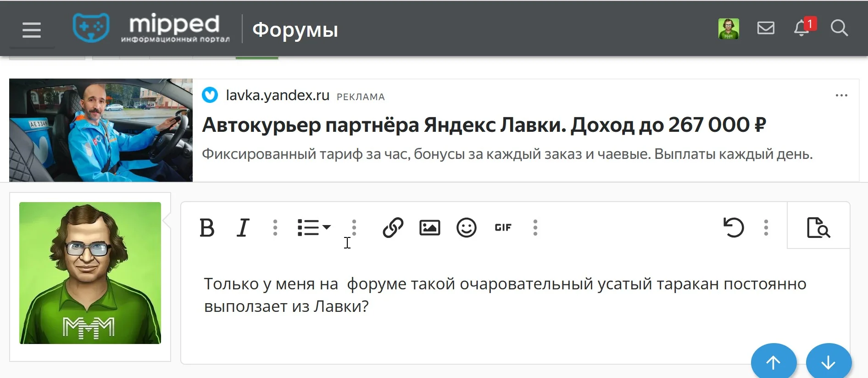
Task: Open user profile avatar in header
Action: tap(729, 28)
